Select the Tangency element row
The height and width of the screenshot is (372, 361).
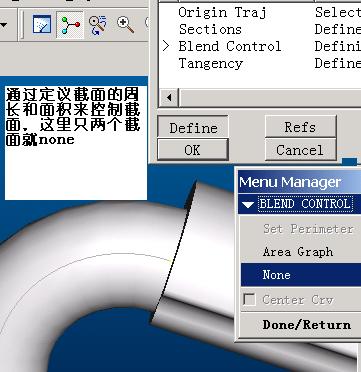click(x=260, y=63)
